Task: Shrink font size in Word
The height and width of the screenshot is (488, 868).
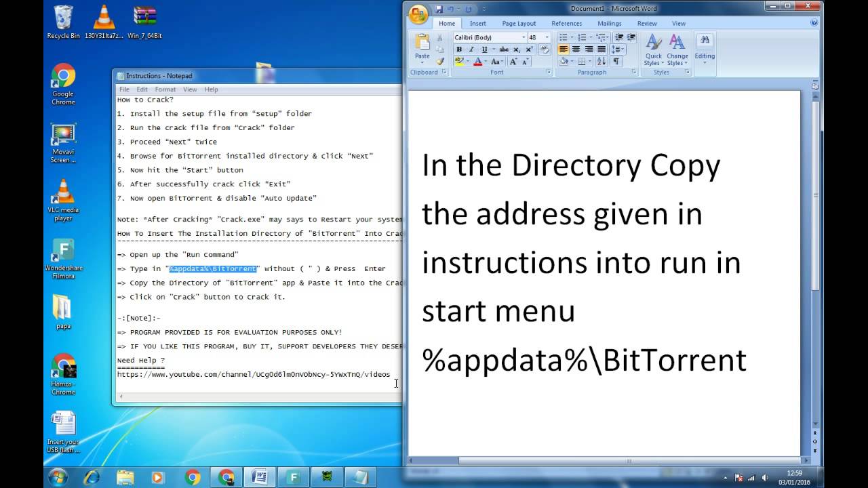Action: (x=526, y=61)
